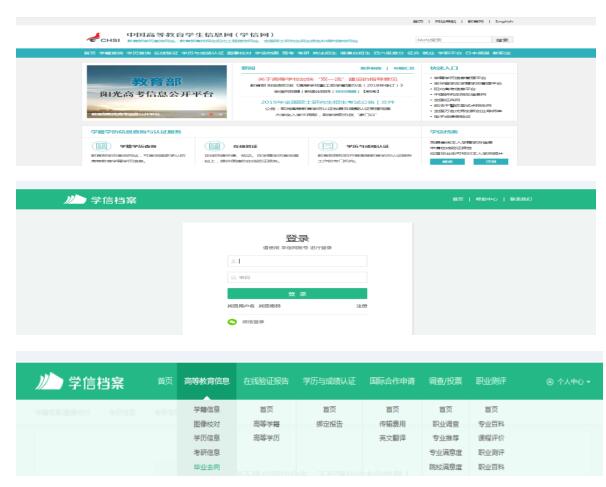The image size is (606, 487).
Task: Click the 找回用户名 link
Action: coord(241,306)
